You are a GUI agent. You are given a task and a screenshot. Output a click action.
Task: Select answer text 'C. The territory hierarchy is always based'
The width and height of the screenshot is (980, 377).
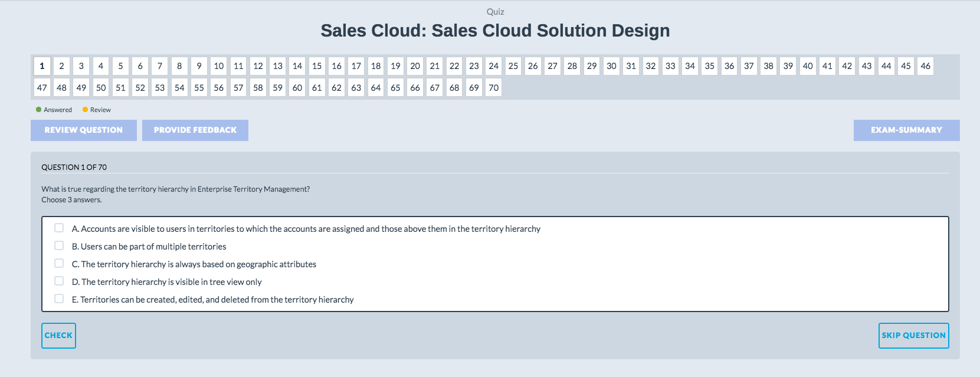click(194, 264)
